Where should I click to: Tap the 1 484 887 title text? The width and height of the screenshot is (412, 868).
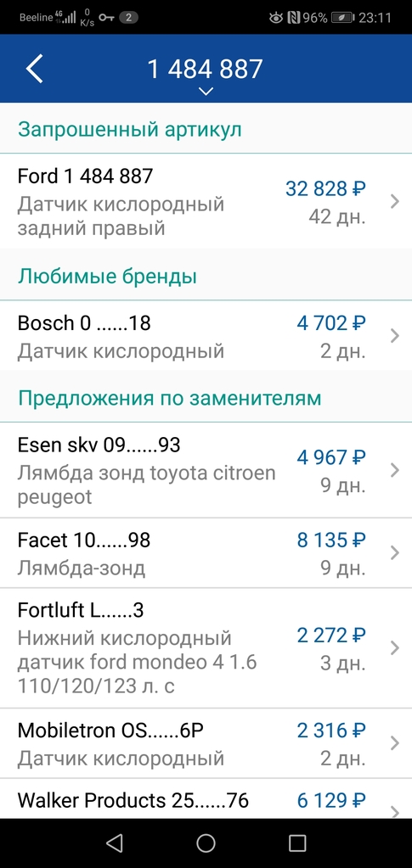pyautogui.click(x=205, y=70)
